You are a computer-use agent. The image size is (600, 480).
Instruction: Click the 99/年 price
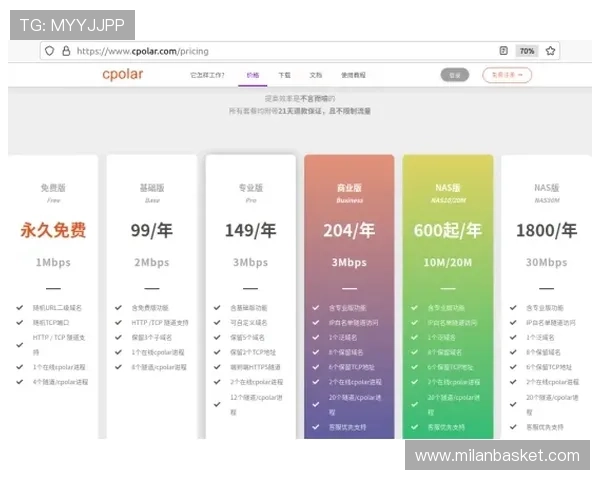tap(152, 230)
